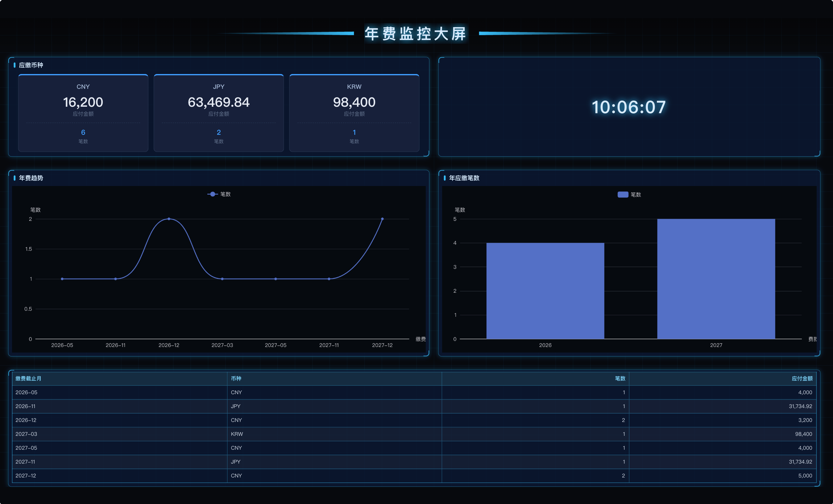Sort by 应付金额 column header
Image resolution: width=833 pixels, height=504 pixels.
pyautogui.click(x=802, y=378)
